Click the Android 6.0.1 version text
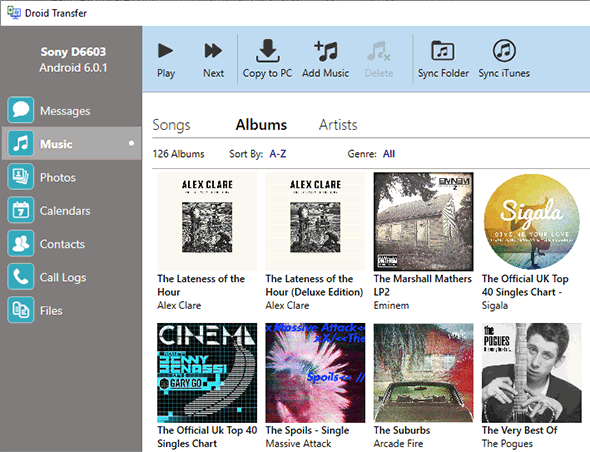This screenshot has height=452, width=590. coord(73,68)
